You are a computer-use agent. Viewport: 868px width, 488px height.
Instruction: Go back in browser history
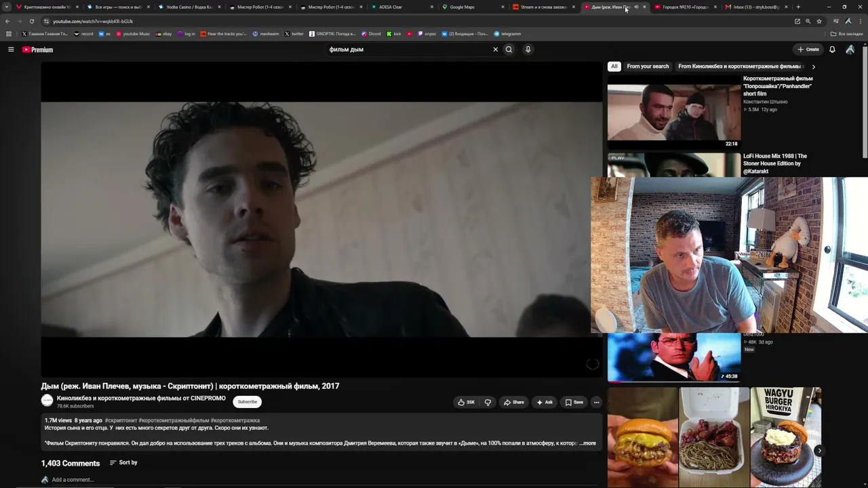pyautogui.click(x=7, y=21)
